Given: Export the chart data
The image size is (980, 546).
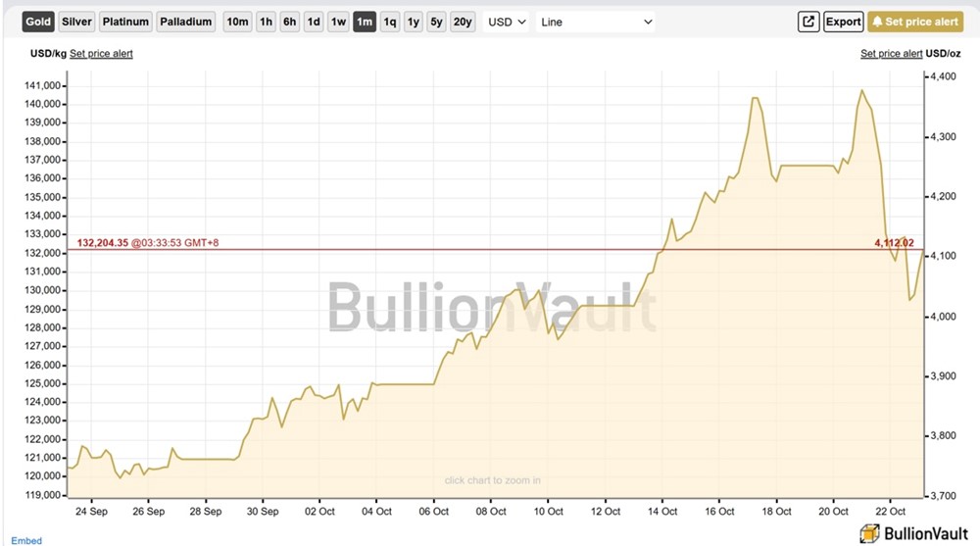Looking at the screenshot, I should (843, 22).
